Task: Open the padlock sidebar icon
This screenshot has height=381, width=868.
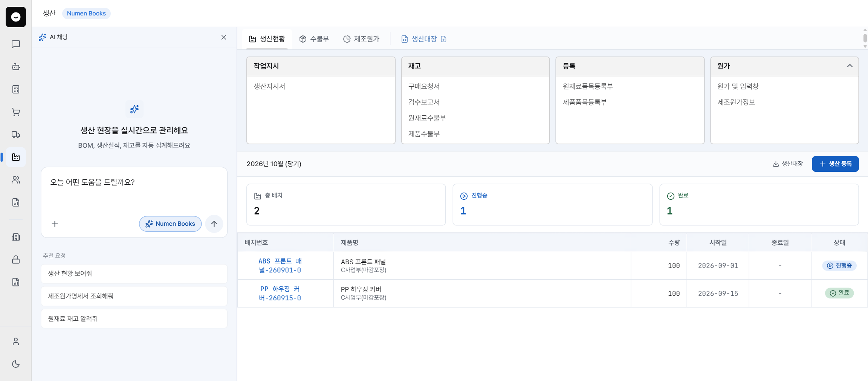Action: point(16,260)
